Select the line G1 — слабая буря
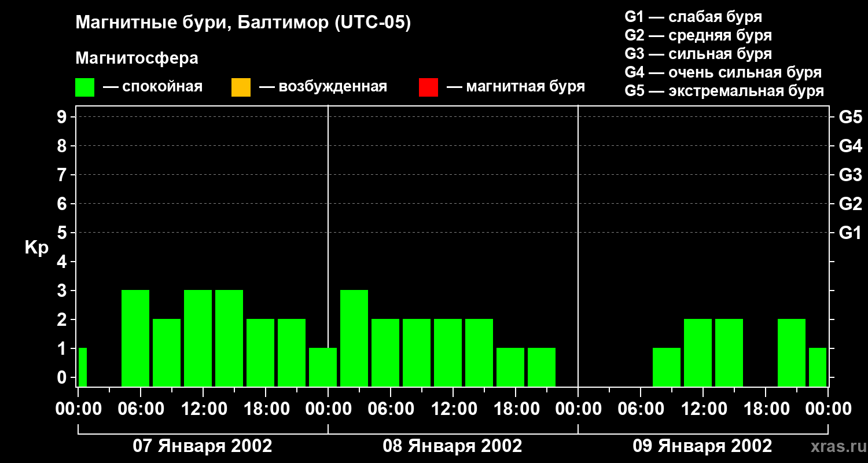This screenshot has width=868, height=463. point(693,17)
